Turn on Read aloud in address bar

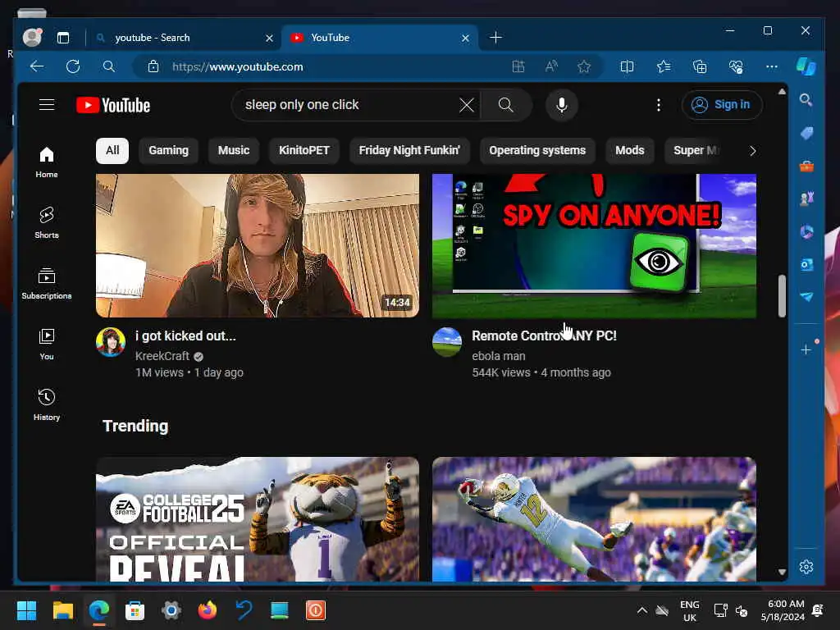[551, 66]
